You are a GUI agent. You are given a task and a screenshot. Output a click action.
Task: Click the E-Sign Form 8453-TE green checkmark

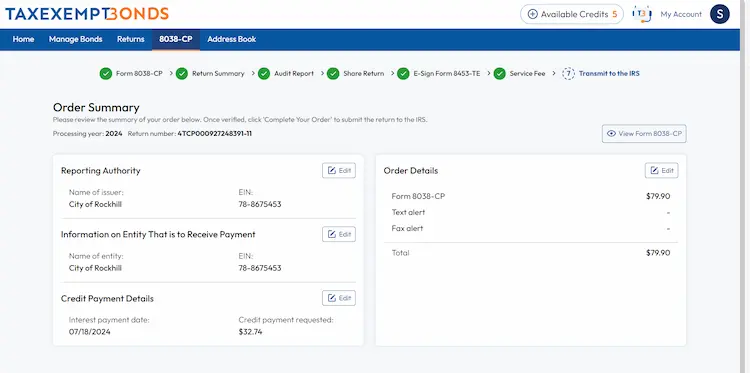coord(403,74)
